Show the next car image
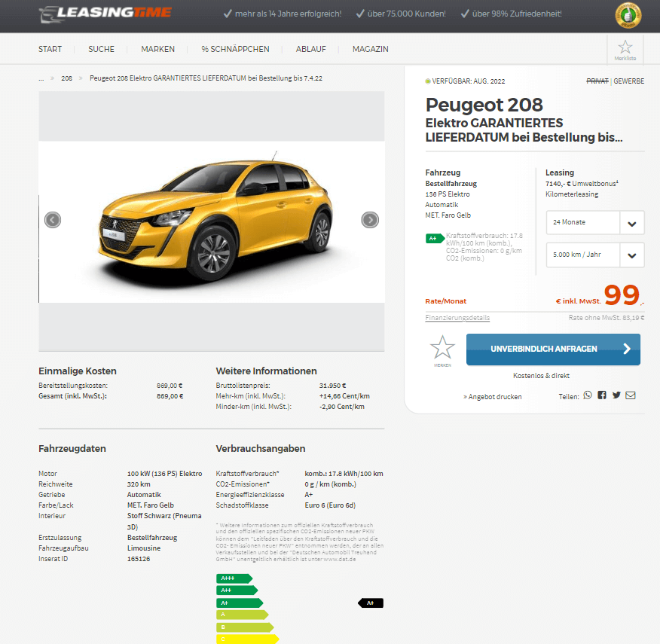Viewport: 660px width, 644px height. 370,220
